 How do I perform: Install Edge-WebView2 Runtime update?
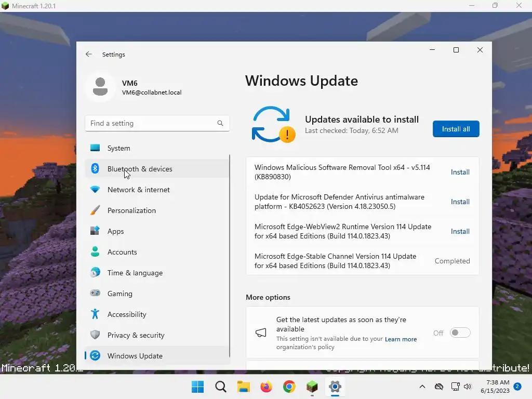460,231
